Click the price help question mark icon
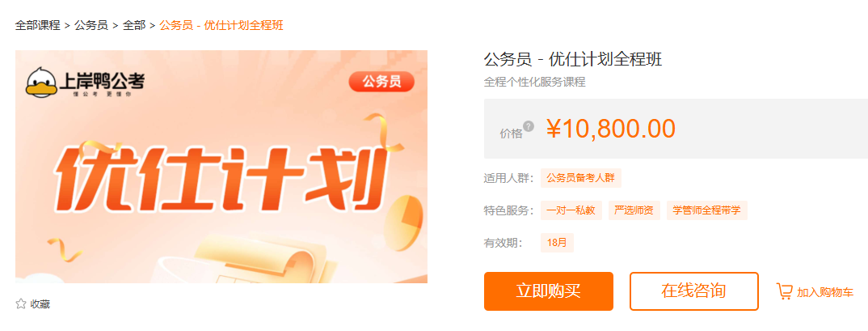 click(x=529, y=126)
